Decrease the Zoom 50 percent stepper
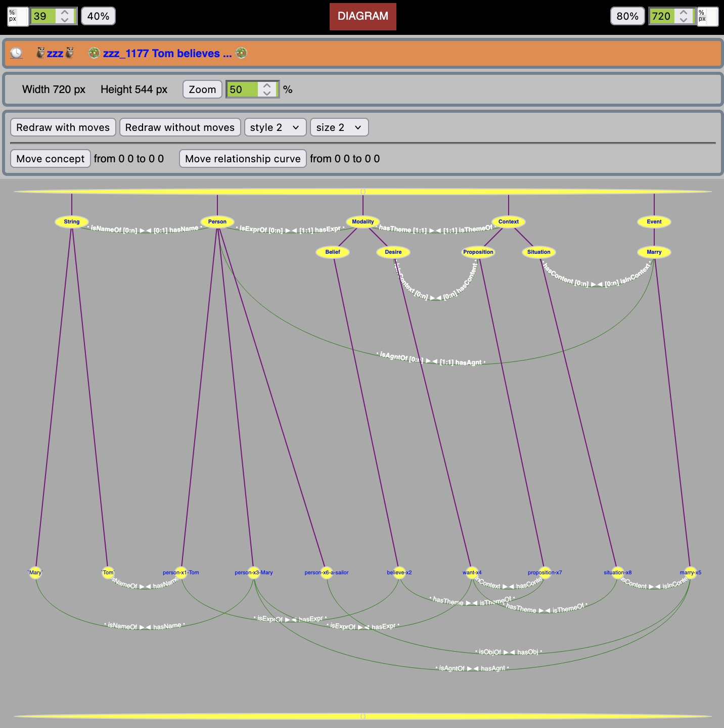The height and width of the screenshot is (728, 724). [x=267, y=94]
